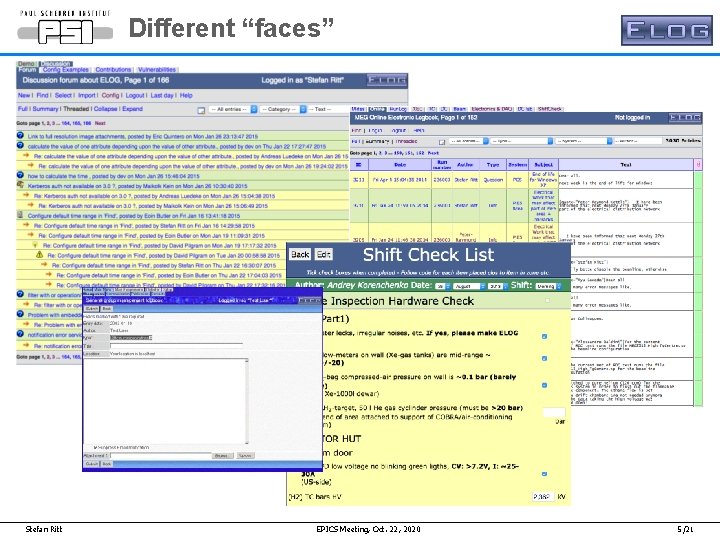Viewport: 720px width, 540px height.
Task: Click the Back button in Shift Check List
Action: point(300,254)
